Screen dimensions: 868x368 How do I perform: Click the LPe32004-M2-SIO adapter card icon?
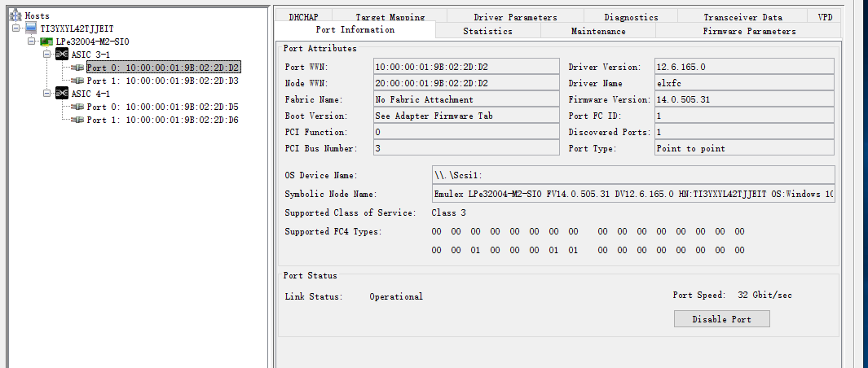46,41
